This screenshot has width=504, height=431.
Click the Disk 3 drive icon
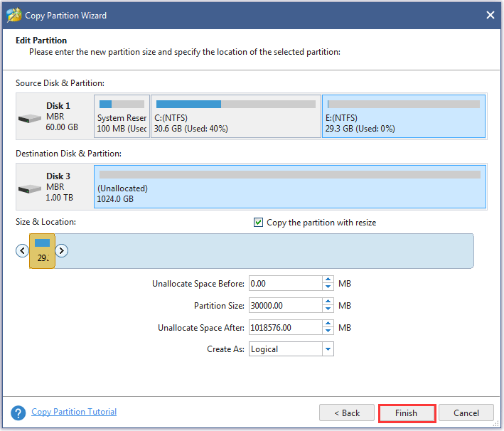[x=30, y=188]
